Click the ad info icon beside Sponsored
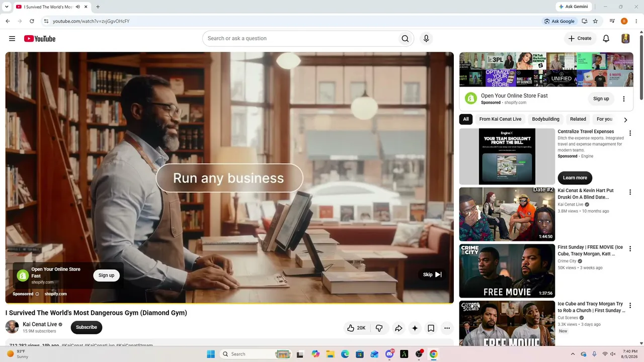 (x=37, y=294)
